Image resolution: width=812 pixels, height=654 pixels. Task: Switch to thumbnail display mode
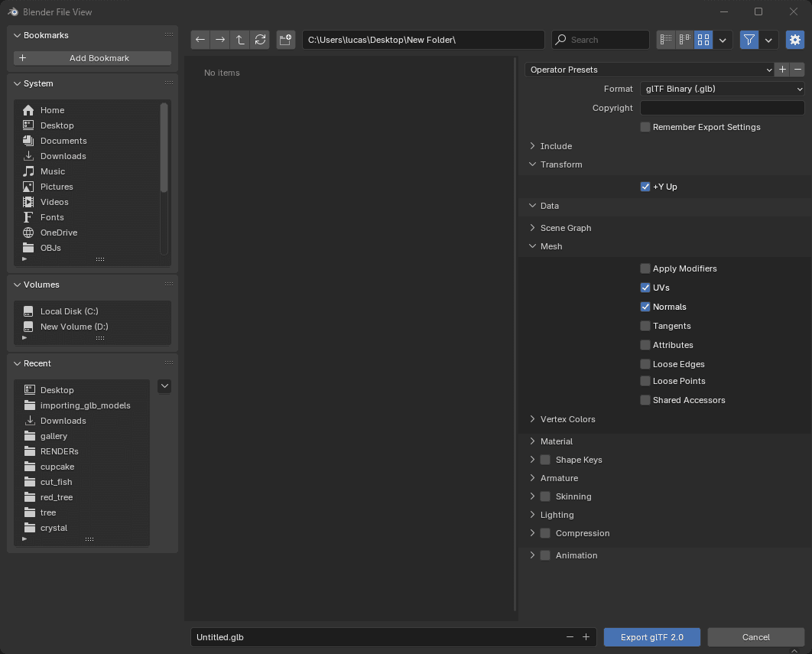click(x=703, y=40)
